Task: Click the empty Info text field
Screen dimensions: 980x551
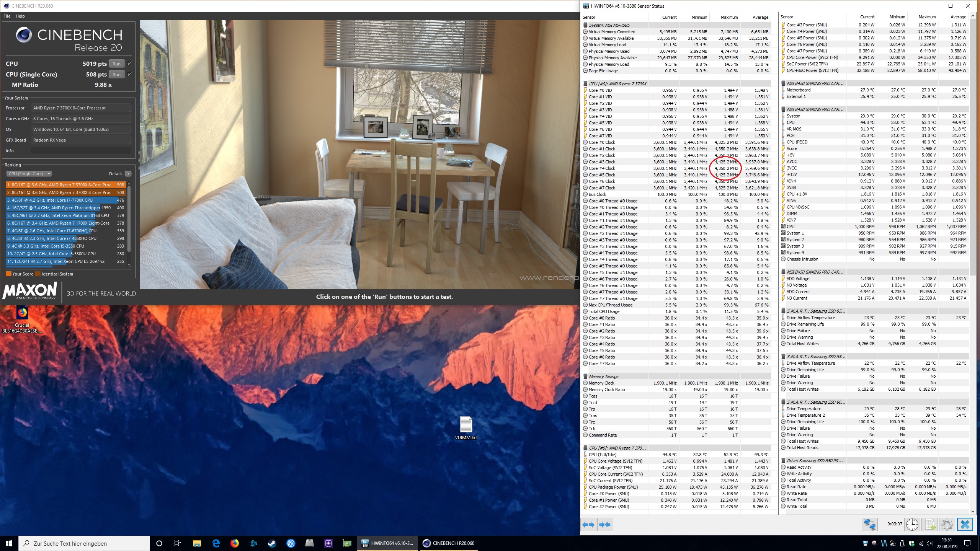Action: pos(81,151)
